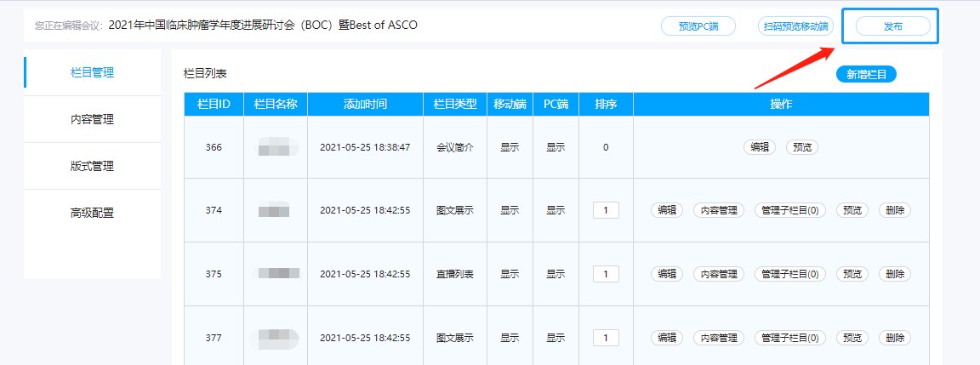The image size is (980, 365).
Task: Open 版式管理 sidebar tab
Action: tap(92, 166)
